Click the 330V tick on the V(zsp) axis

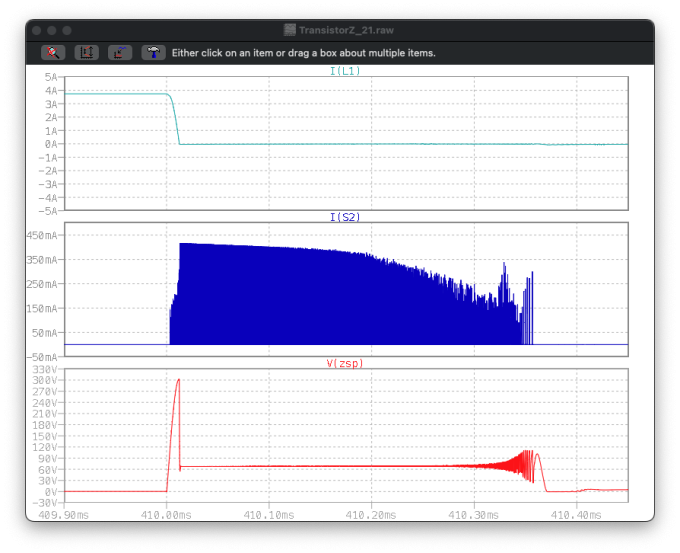(x=45, y=370)
